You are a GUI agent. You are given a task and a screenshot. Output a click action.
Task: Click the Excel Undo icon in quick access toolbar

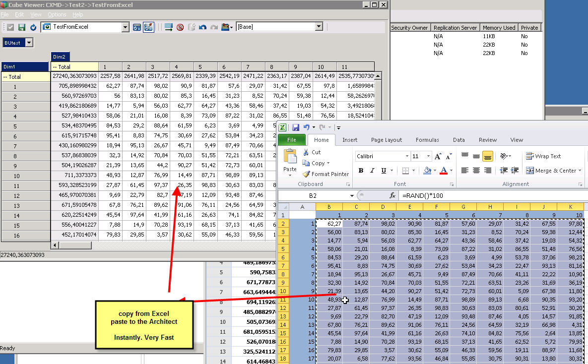click(x=306, y=127)
